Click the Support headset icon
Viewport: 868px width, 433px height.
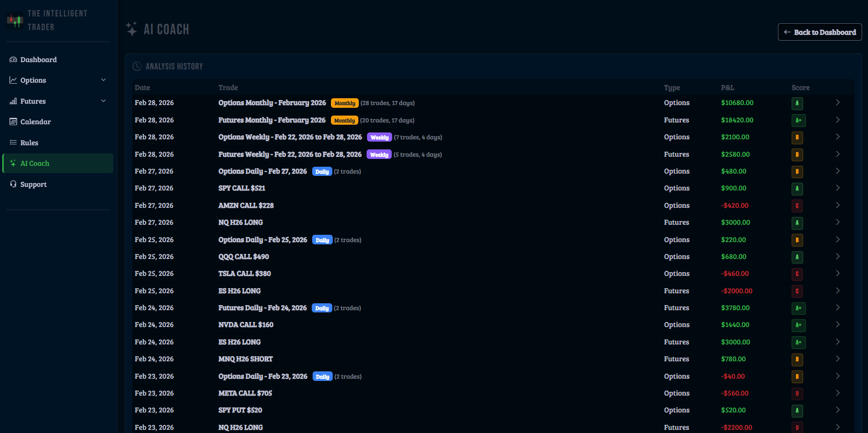pyautogui.click(x=13, y=184)
